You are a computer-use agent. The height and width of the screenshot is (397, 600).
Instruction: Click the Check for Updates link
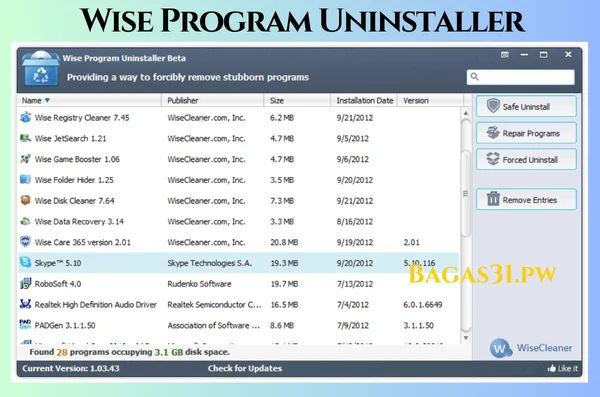[x=245, y=368]
